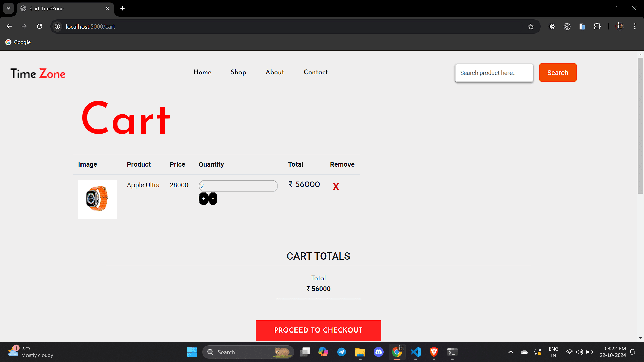
Task: View site information icon in address bar
Action: point(58,26)
